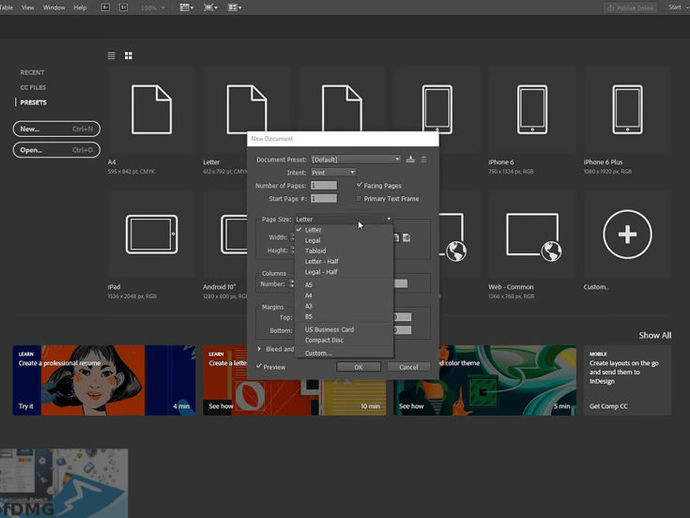Choose Legal - Half page size
The image size is (690, 518).
coord(344,272)
